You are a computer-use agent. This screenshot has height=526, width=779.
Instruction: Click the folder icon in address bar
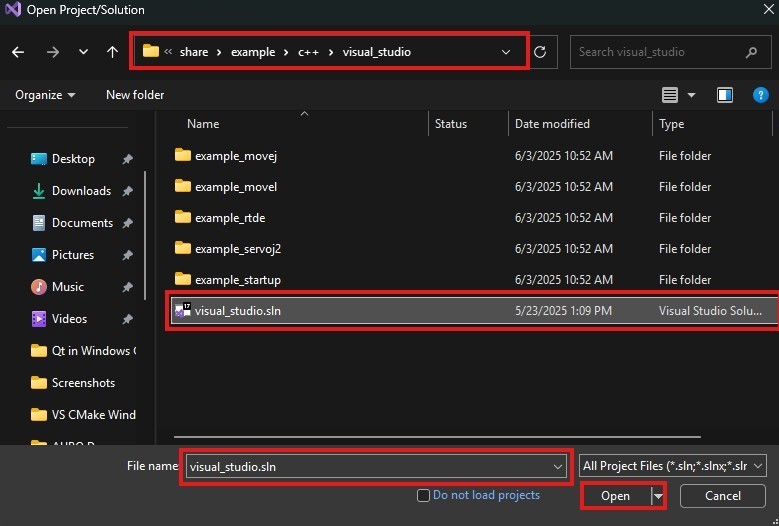(151, 51)
